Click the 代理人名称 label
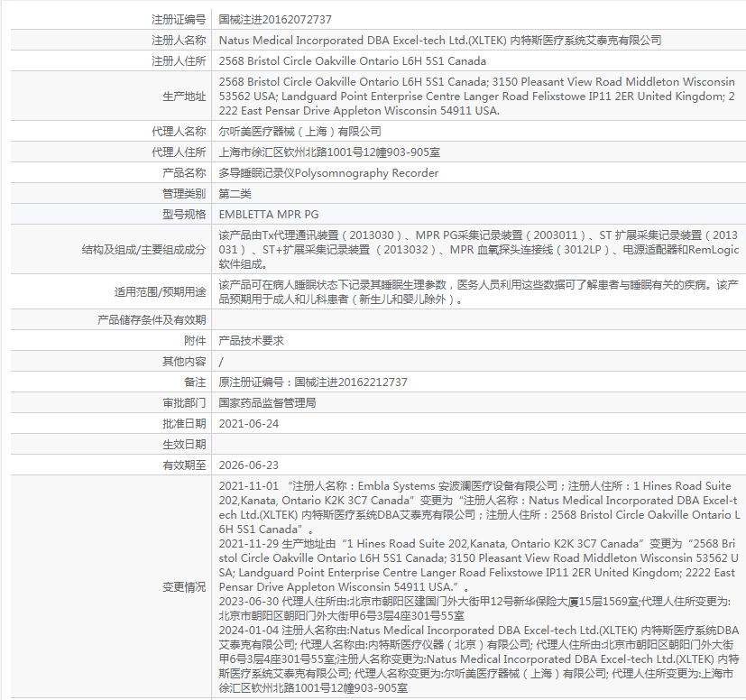The image size is (746, 700). click(179, 132)
